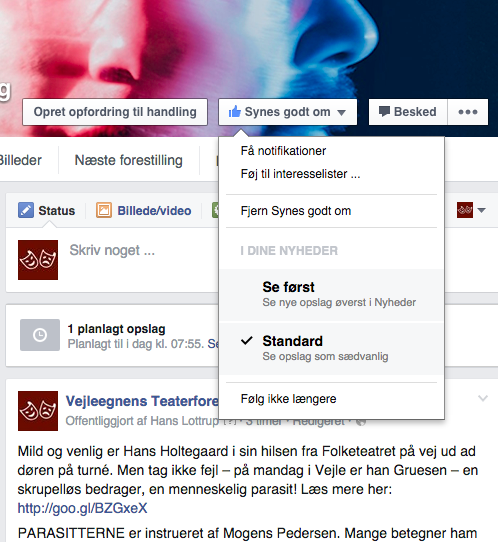This screenshot has width=498, height=542.
Task: Select Føj til interesselister menu entry
Action: pos(300,174)
